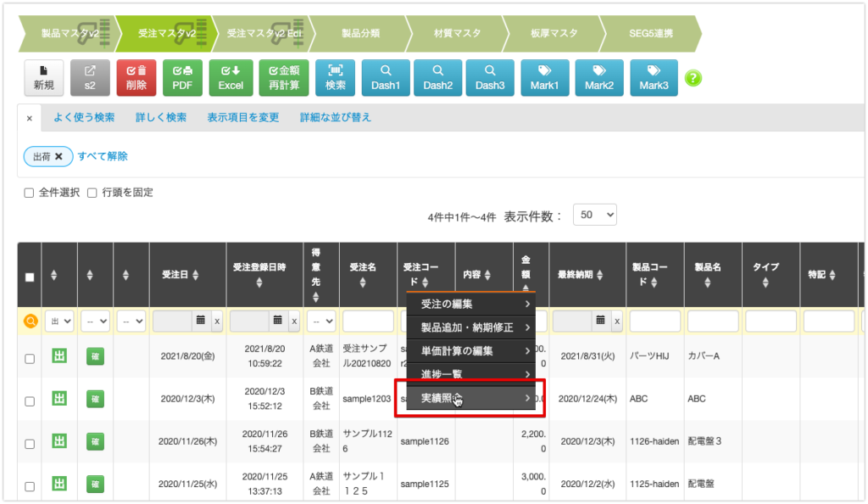Click the green help question mark icon
The width and height of the screenshot is (868, 504).
tap(693, 78)
